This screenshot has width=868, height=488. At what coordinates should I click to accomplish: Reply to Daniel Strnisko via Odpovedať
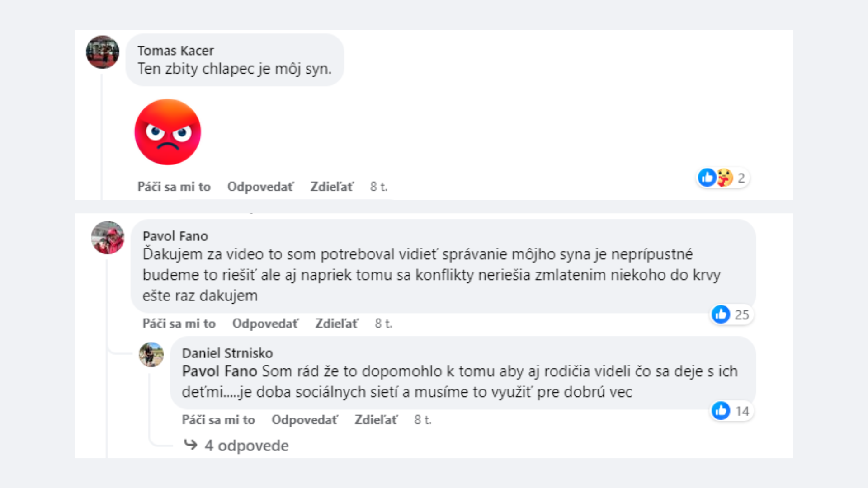tap(305, 420)
